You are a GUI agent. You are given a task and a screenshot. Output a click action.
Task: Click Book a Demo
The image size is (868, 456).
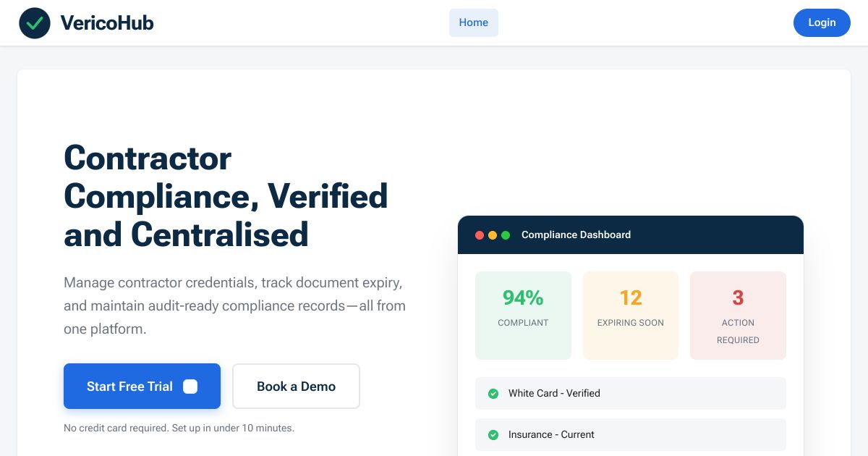[x=296, y=387]
